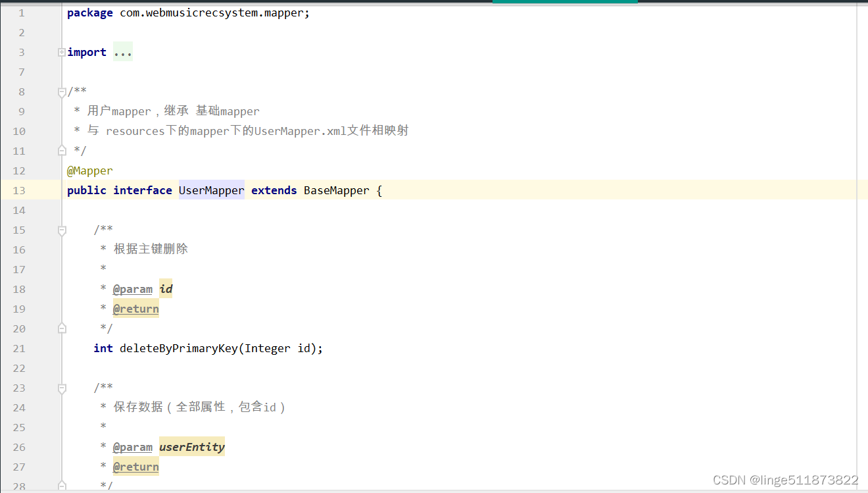This screenshot has width=868, height=493.
Task: Click the highlighted id parameter in Javadoc
Action: coord(166,289)
